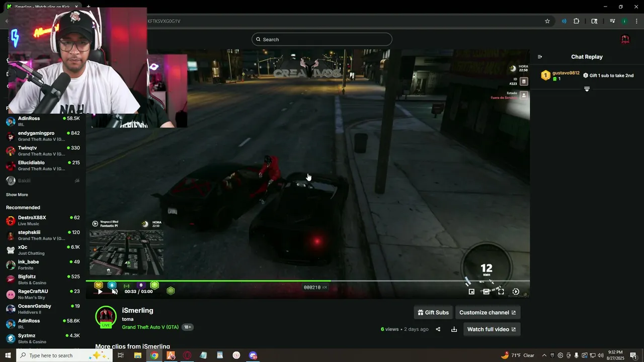Toggle theater mode in video controls

[x=486, y=292]
